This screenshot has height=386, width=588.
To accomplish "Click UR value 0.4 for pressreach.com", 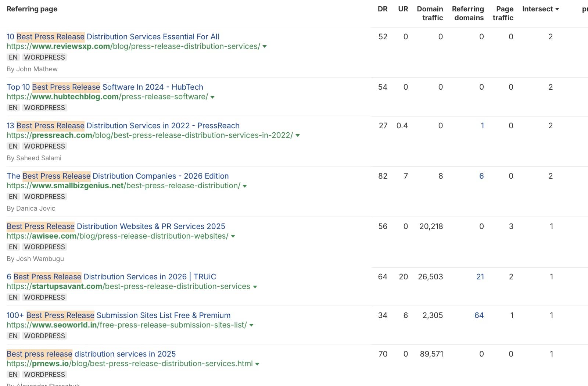I will 402,126.
